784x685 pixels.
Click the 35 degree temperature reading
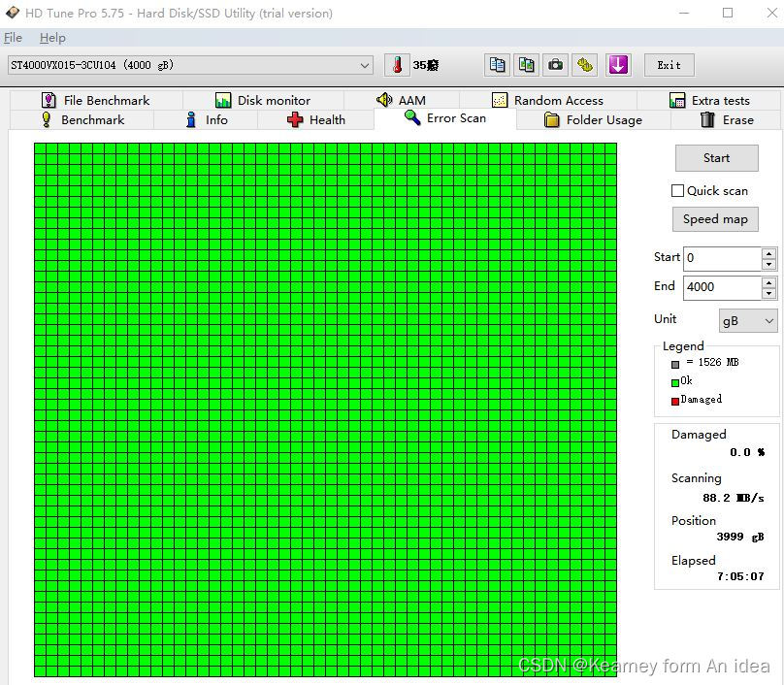tap(426, 66)
